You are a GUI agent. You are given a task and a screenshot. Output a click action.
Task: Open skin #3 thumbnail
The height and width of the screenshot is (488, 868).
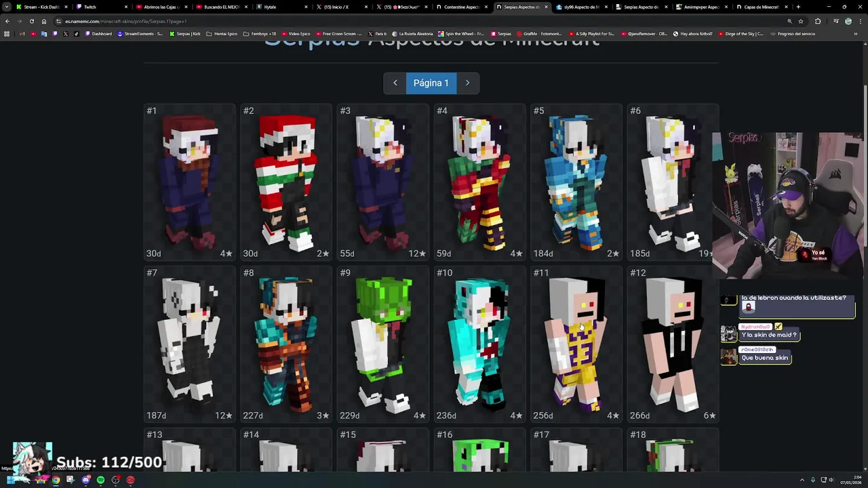(x=383, y=182)
